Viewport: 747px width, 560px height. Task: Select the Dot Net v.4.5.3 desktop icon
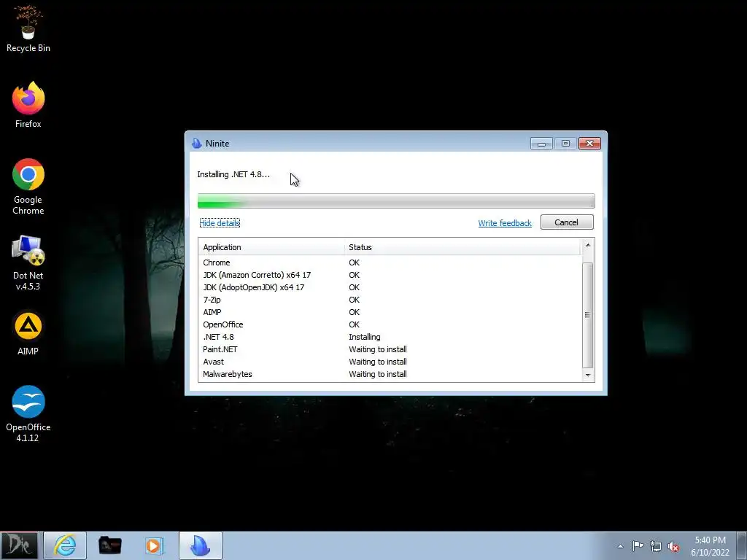28,262
